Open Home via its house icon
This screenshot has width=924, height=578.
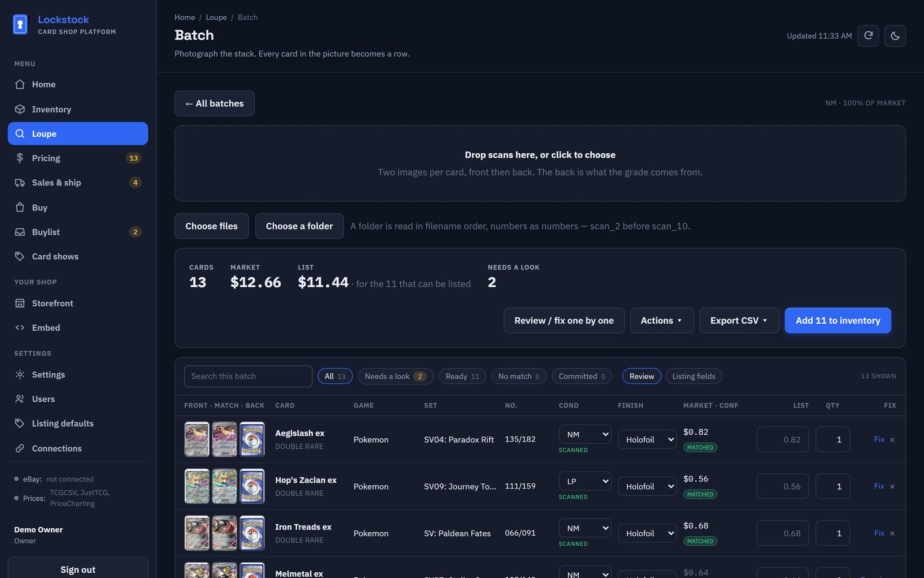click(x=20, y=84)
